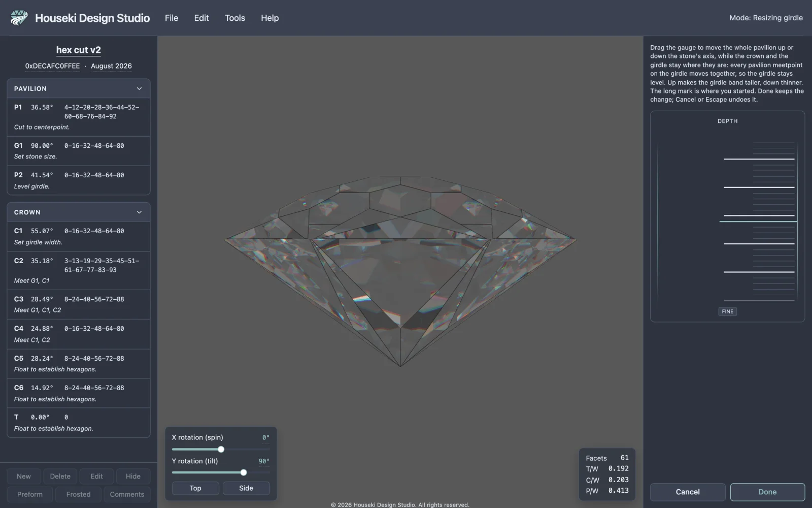The height and width of the screenshot is (508, 812).
Task: Open the File menu
Action: click(x=172, y=18)
